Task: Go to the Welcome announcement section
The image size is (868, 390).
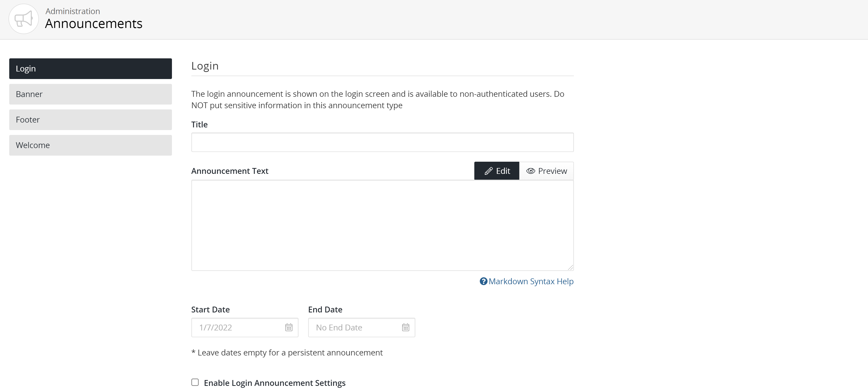Action: click(90, 145)
